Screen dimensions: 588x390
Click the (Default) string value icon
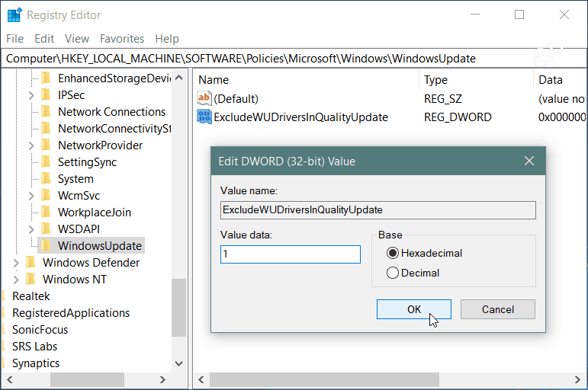pyautogui.click(x=204, y=98)
